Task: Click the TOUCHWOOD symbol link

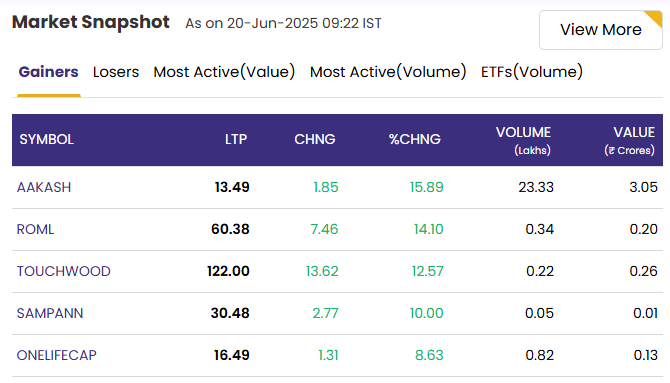Action: tap(64, 271)
